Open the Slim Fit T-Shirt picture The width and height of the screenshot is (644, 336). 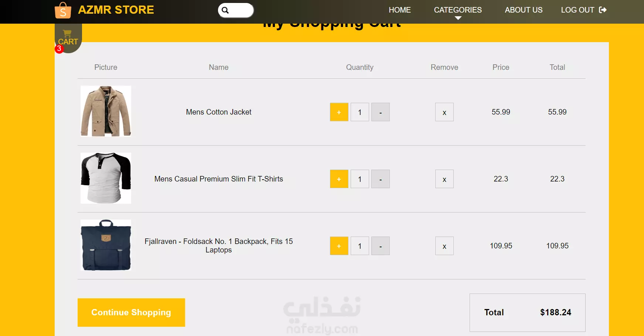[x=106, y=178]
